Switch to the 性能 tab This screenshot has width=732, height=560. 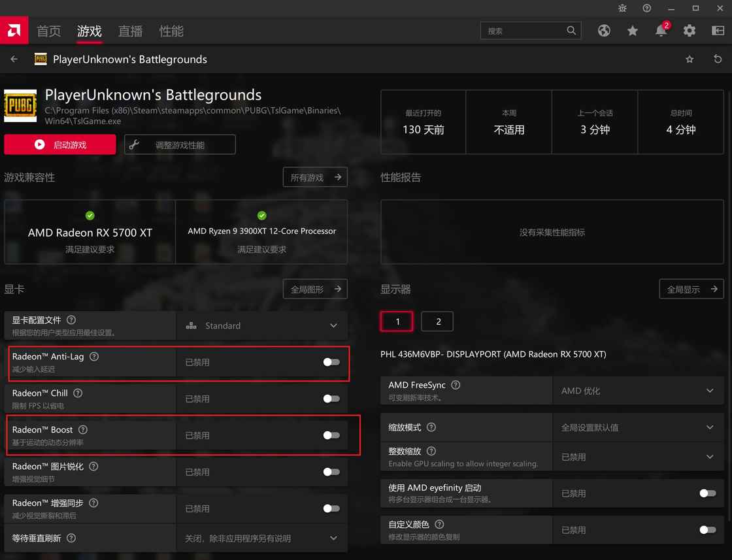tap(171, 31)
